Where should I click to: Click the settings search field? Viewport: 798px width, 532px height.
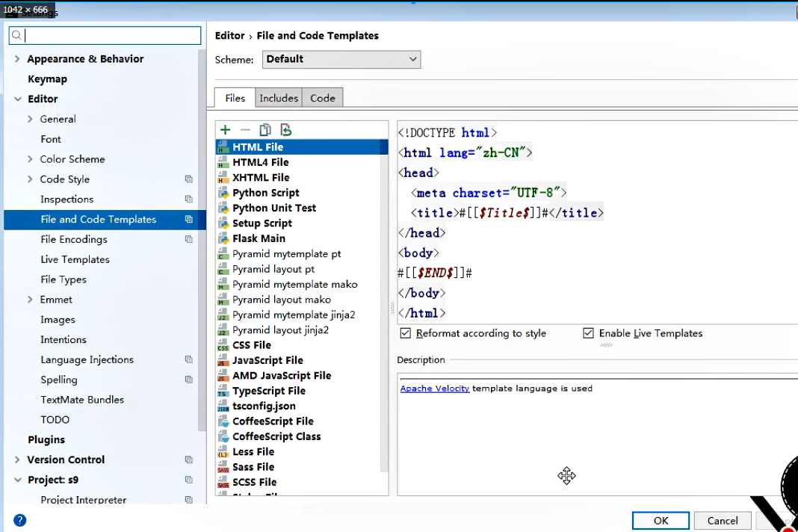click(105, 35)
